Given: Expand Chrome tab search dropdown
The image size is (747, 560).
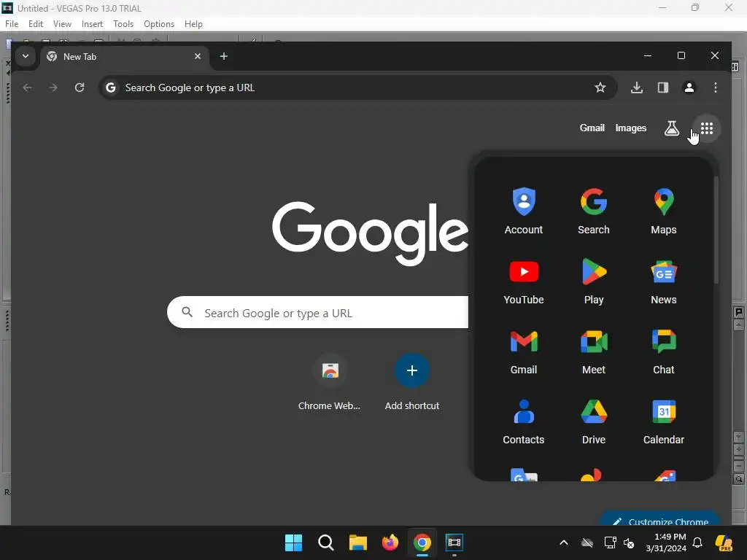Looking at the screenshot, I should (x=26, y=56).
